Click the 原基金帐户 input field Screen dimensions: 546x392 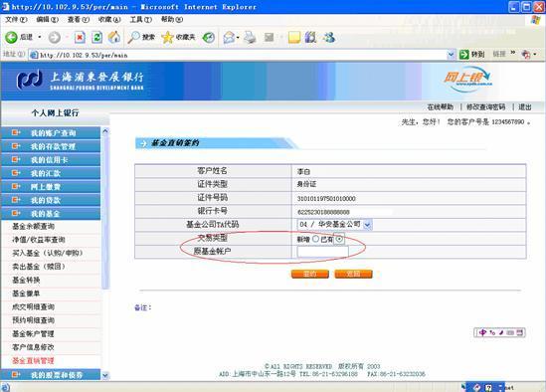[323, 252]
